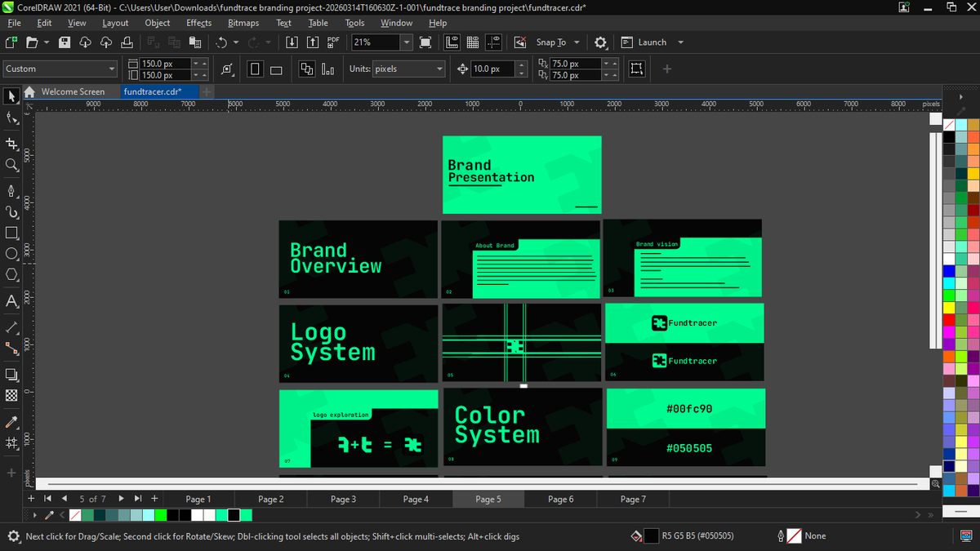This screenshot has width=980, height=551.
Task: Click the Publish to PDF icon
Action: (333, 42)
